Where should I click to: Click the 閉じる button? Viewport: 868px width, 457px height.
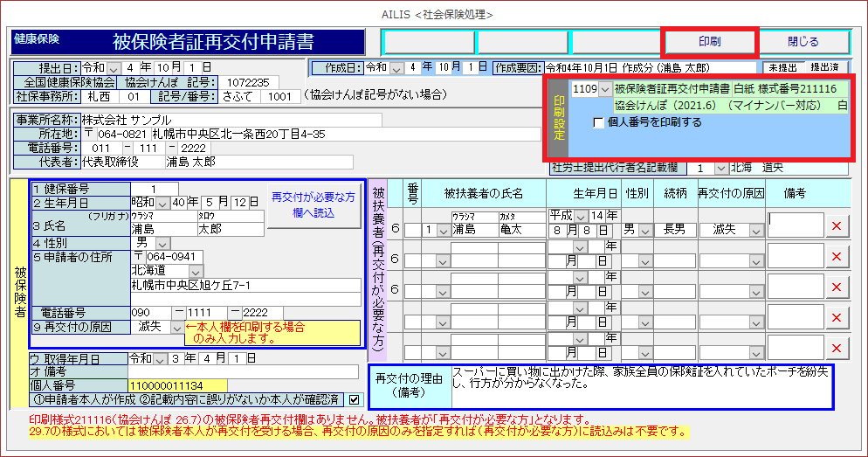[803, 42]
